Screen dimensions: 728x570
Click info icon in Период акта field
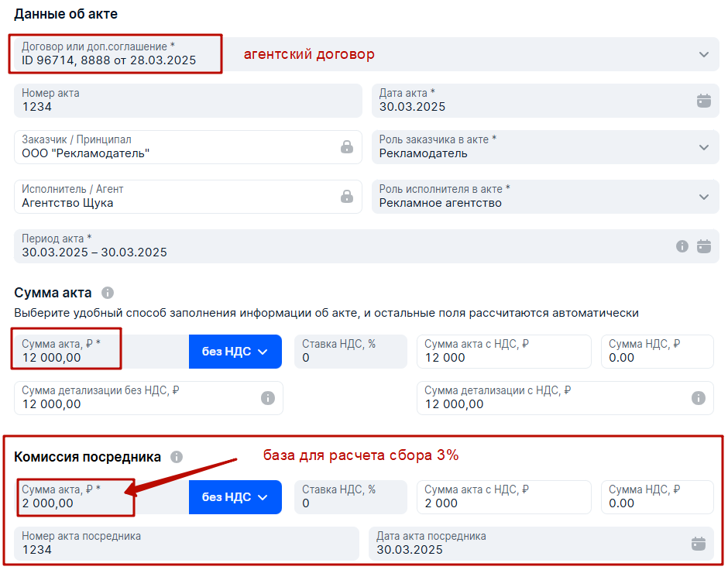tap(682, 246)
